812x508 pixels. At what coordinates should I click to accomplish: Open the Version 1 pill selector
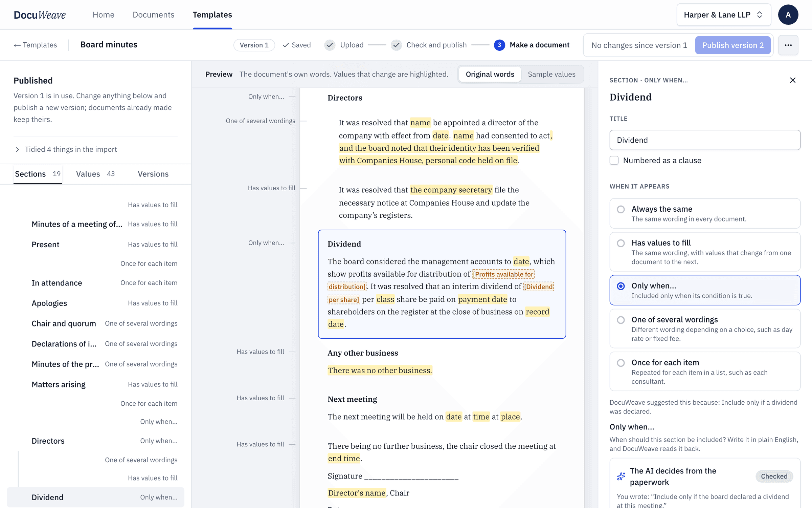tap(254, 45)
